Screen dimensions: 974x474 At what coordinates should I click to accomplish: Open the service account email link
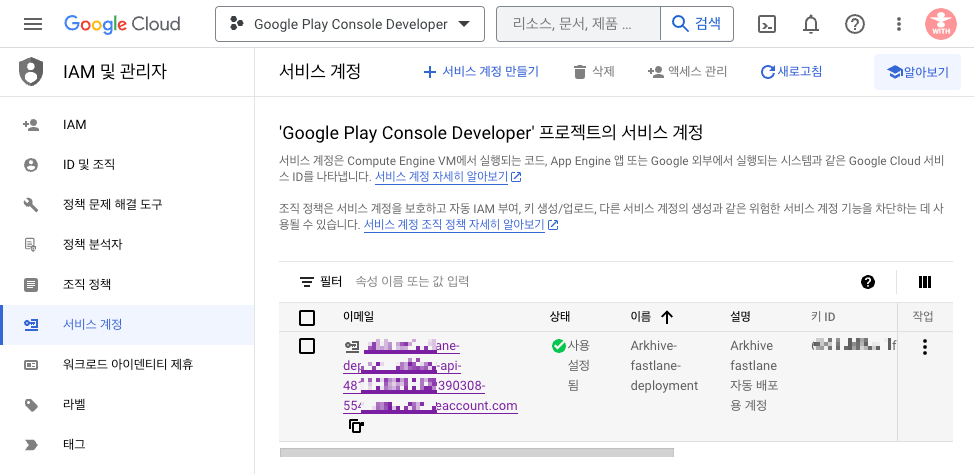(430, 376)
